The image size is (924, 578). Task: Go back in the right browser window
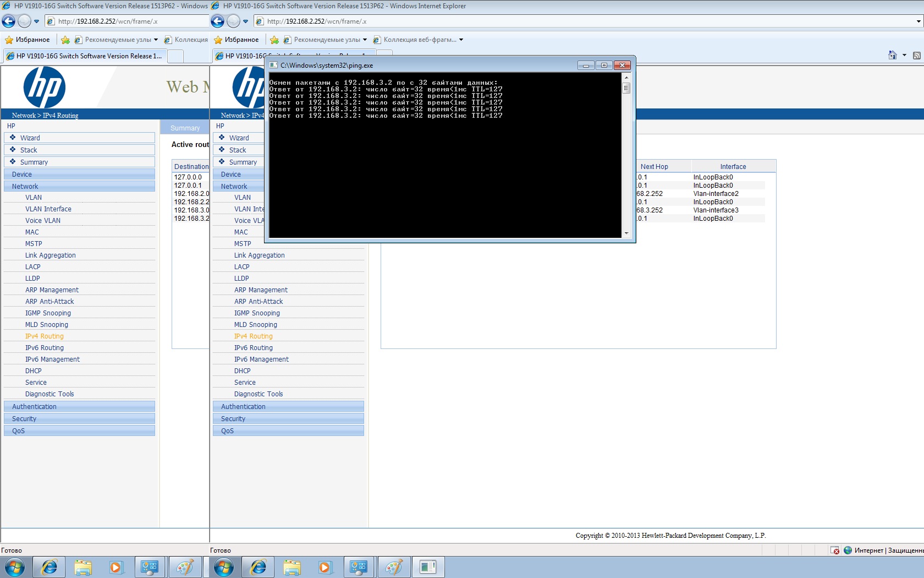click(x=218, y=21)
